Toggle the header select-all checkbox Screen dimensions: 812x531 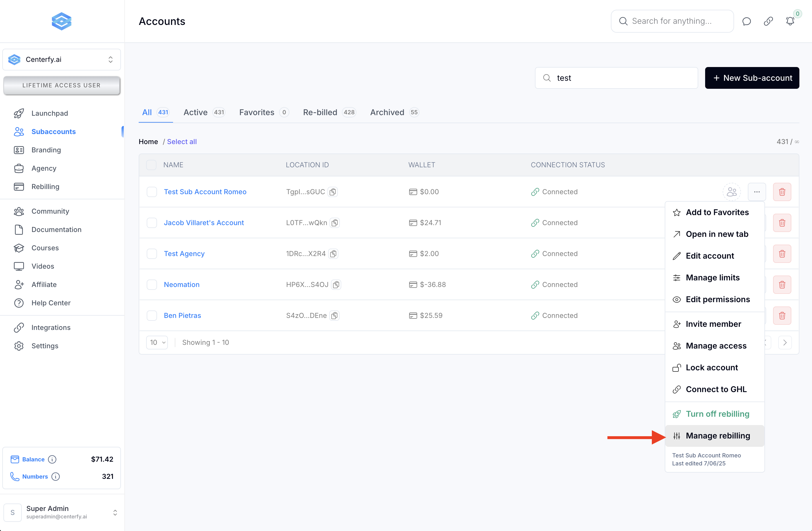(x=151, y=165)
